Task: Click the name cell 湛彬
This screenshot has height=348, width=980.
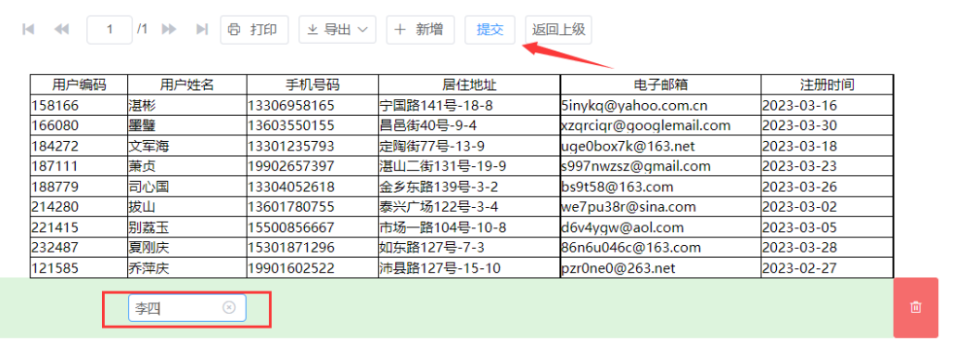Action: click(x=187, y=105)
